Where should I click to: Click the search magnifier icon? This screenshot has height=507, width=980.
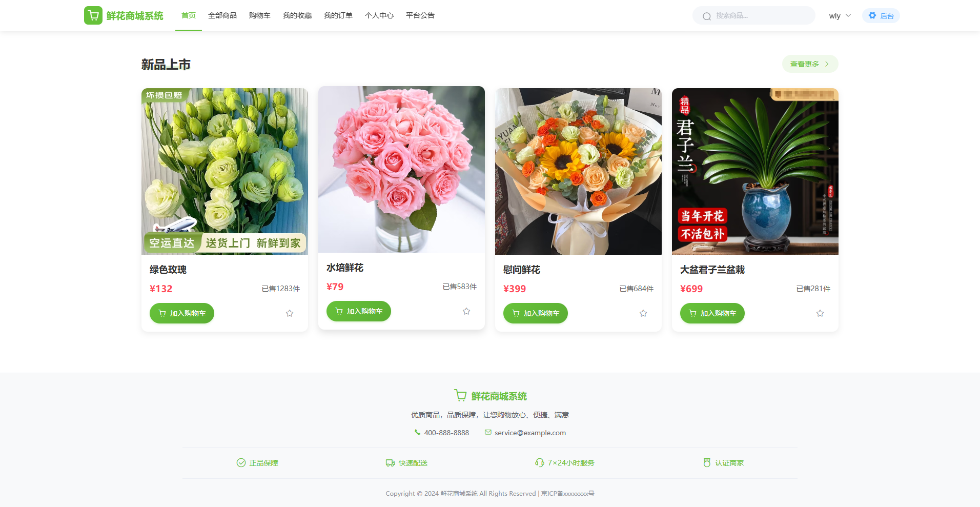pyautogui.click(x=707, y=16)
